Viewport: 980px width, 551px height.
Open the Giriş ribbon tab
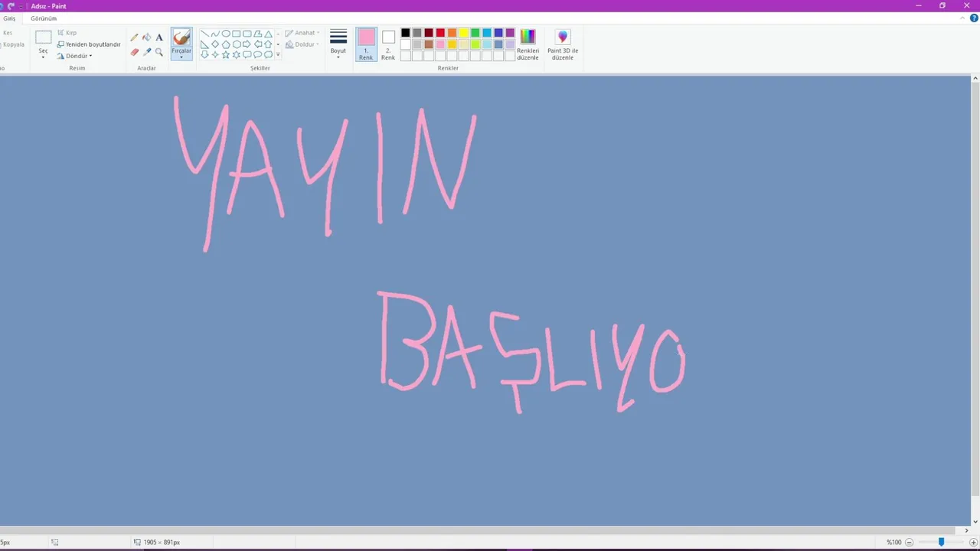pyautogui.click(x=9, y=18)
